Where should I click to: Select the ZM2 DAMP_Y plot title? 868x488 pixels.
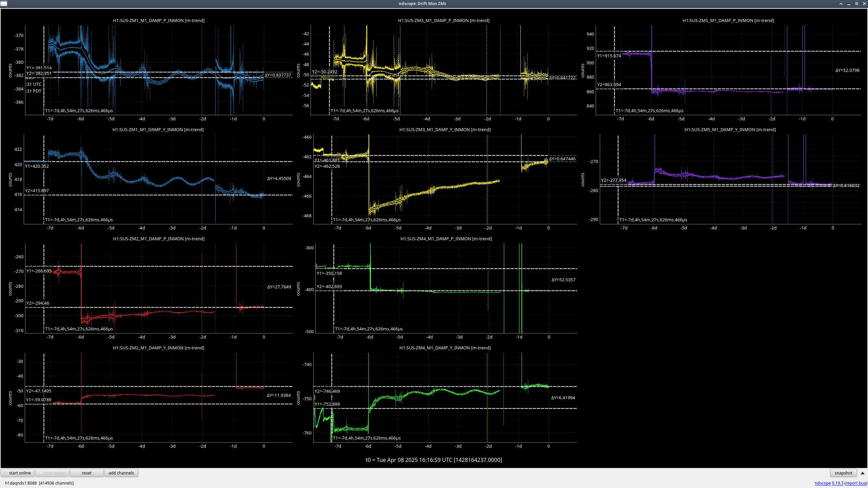point(158,348)
